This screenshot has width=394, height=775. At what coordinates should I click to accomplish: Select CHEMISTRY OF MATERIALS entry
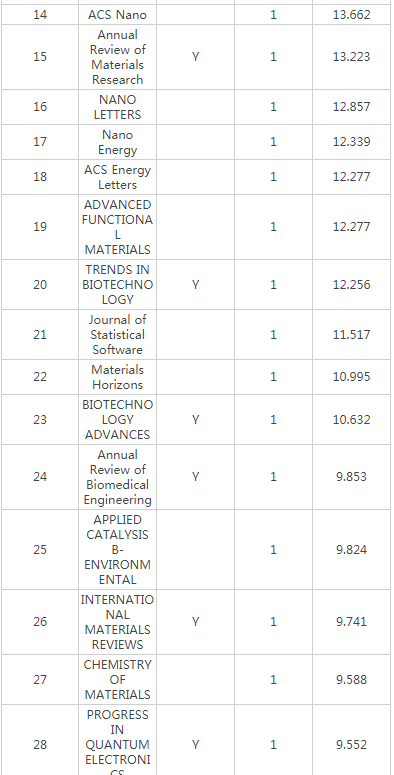[x=117, y=680]
